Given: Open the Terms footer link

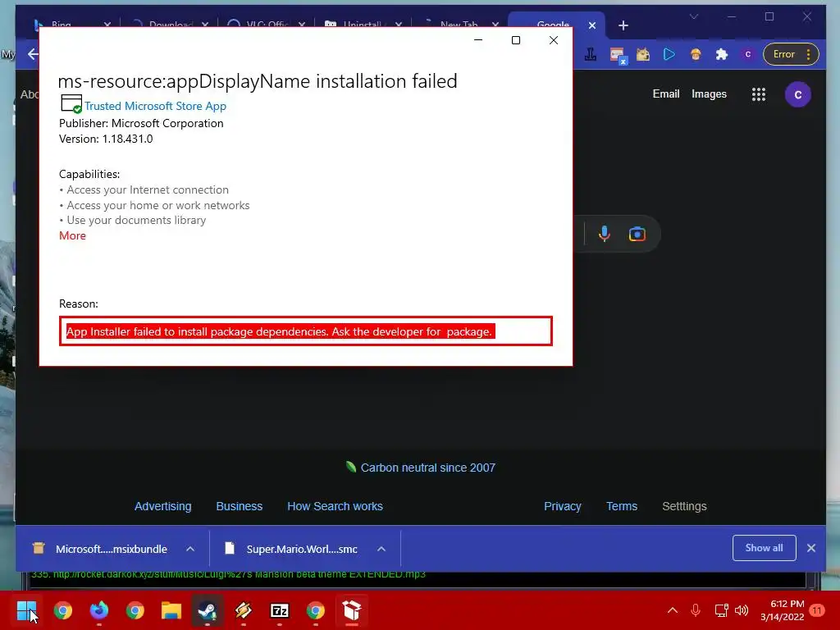Looking at the screenshot, I should (622, 506).
